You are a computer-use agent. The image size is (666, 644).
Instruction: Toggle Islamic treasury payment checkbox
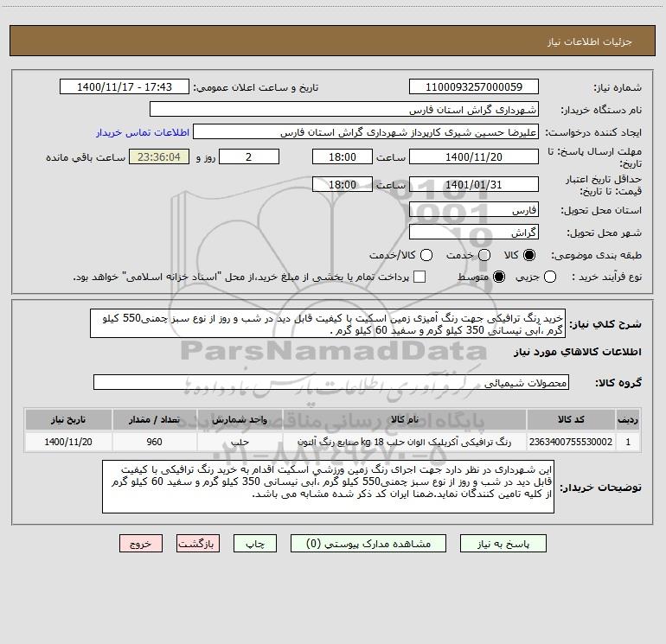(x=419, y=277)
